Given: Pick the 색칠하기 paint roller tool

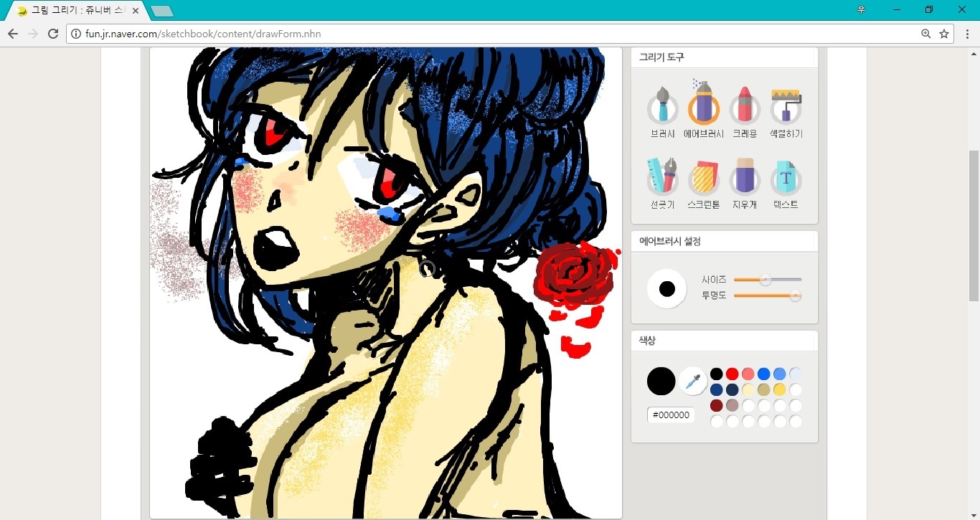Looking at the screenshot, I should 786,109.
